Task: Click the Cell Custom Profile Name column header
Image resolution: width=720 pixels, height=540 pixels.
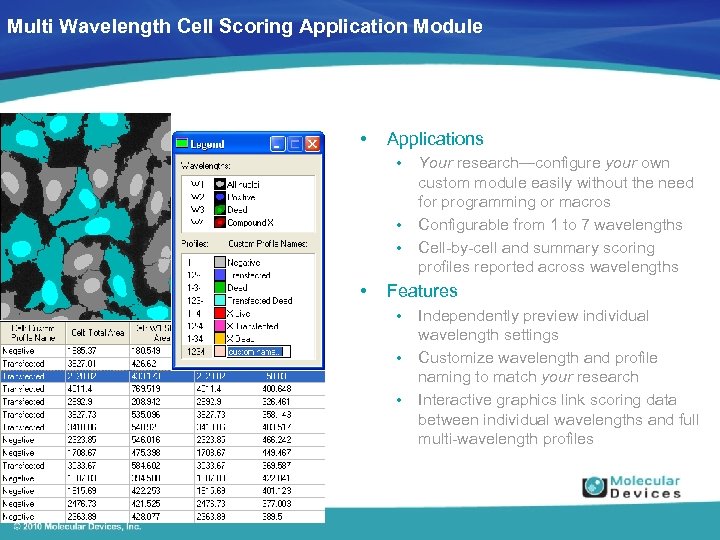Action: 33,333
